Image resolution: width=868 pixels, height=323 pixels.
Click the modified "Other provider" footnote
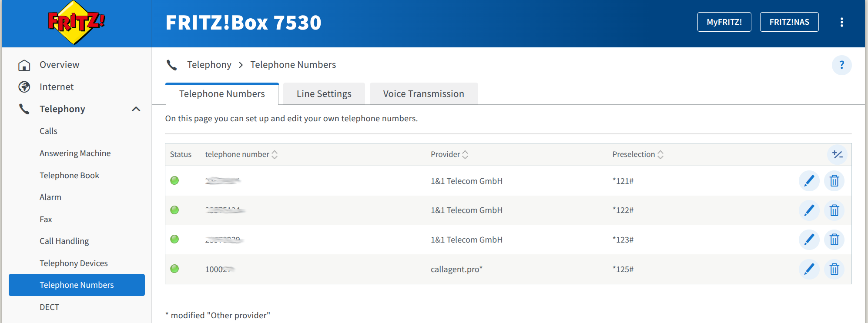pyautogui.click(x=218, y=316)
